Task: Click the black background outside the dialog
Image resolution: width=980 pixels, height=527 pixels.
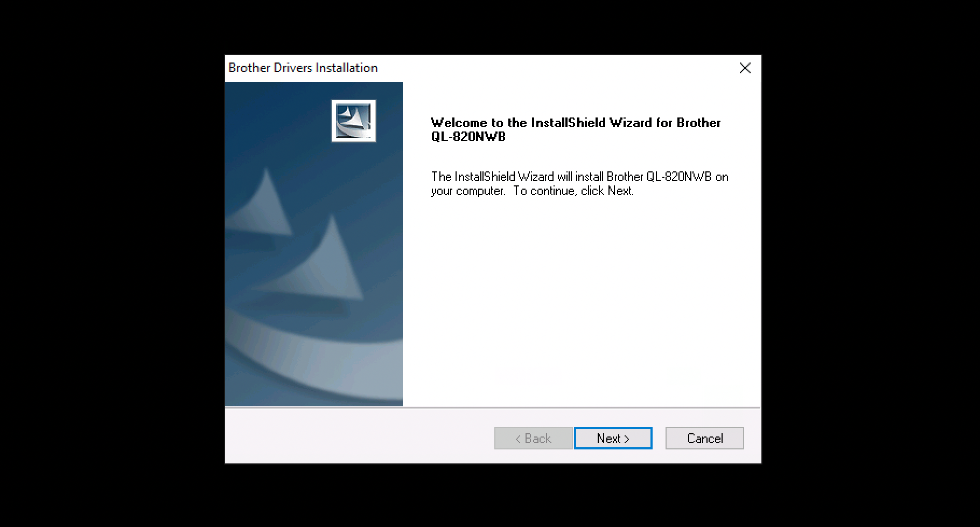Action: pos(108,269)
